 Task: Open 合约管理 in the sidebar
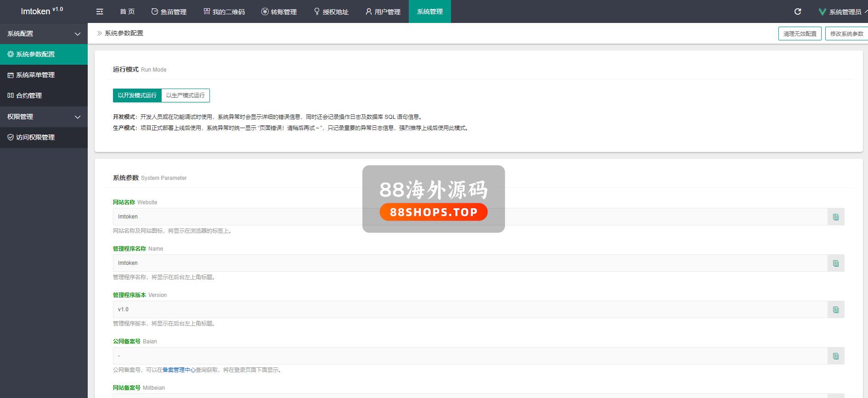pyautogui.click(x=29, y=95)
